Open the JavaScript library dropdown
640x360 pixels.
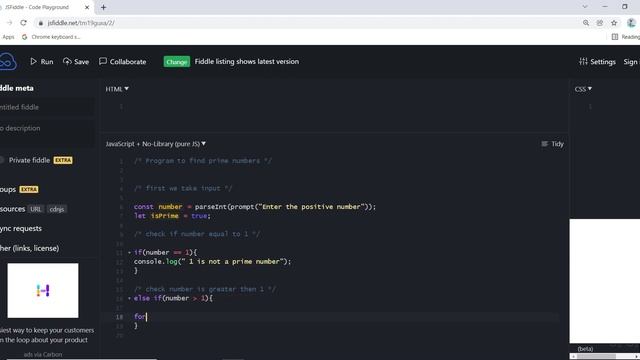(156, 144)
